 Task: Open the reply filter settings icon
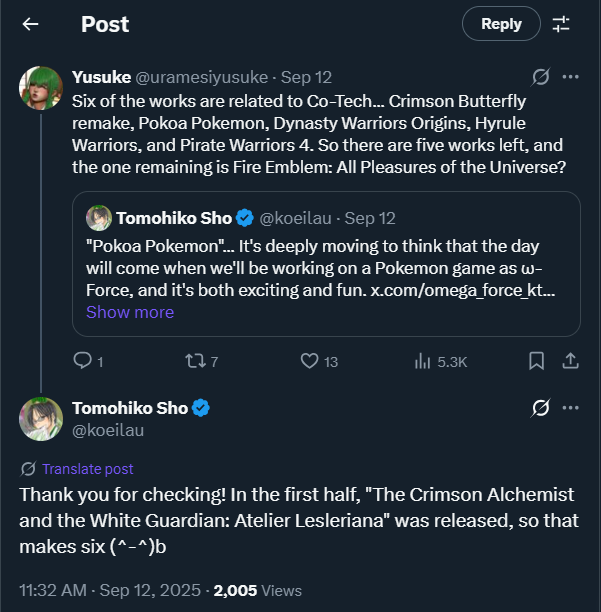coord(561,24)
